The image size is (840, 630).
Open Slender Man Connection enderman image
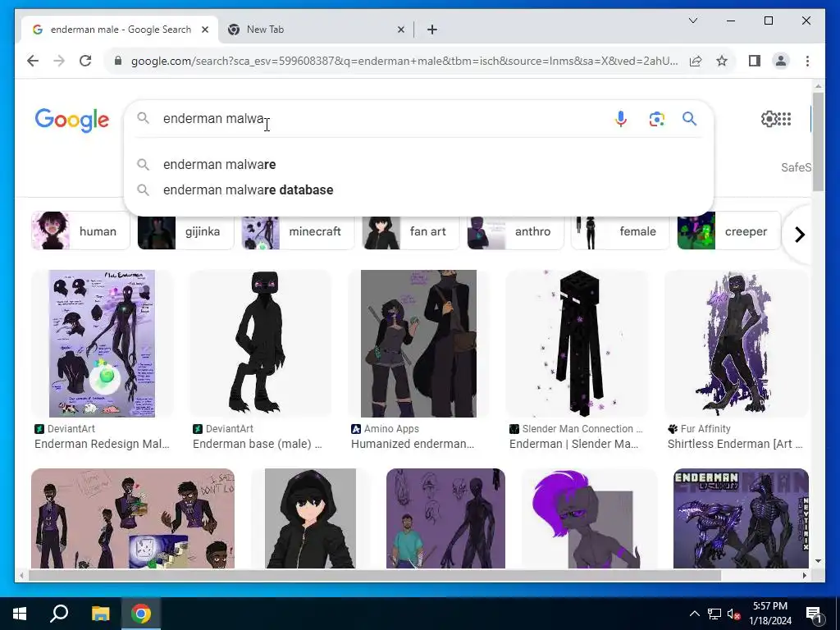coord(577,344)
